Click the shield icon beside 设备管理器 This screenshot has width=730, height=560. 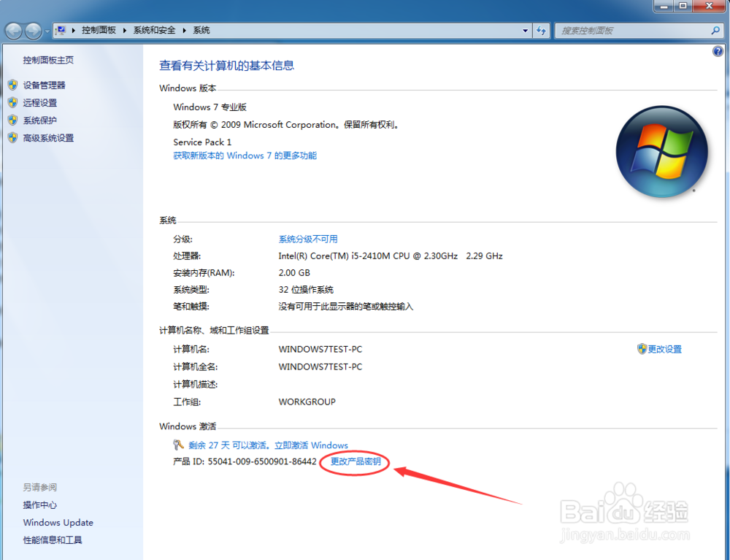click(x=13, y=85)
